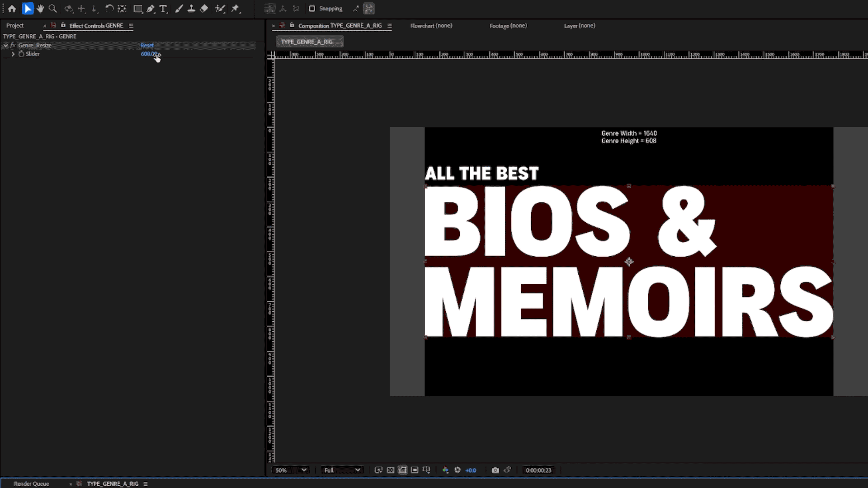Select the Clone Stamp tool
This screenshot has width=868, height=488.
pos(191,9)
